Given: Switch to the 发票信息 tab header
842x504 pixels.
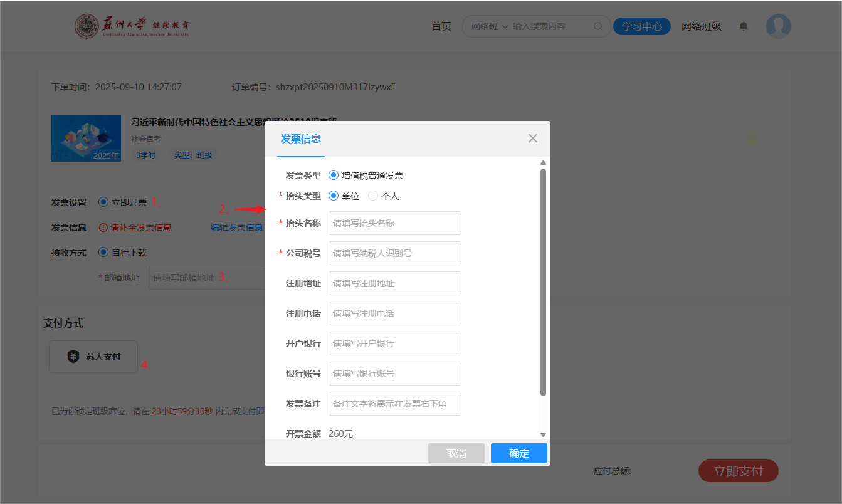Looking at the screenshot, I should pyautogui.click(x=301, y=139).
